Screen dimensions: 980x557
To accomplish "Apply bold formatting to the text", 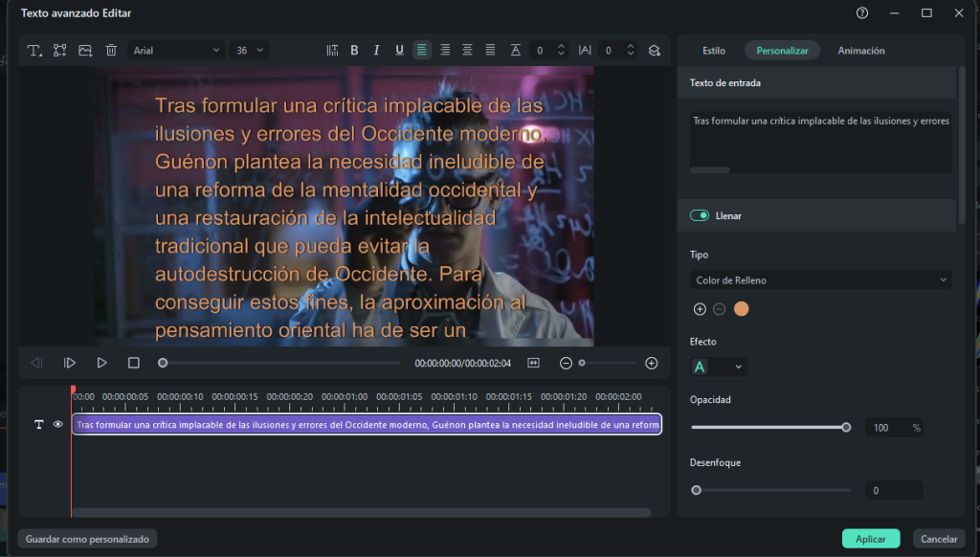I will pos(354,50).
